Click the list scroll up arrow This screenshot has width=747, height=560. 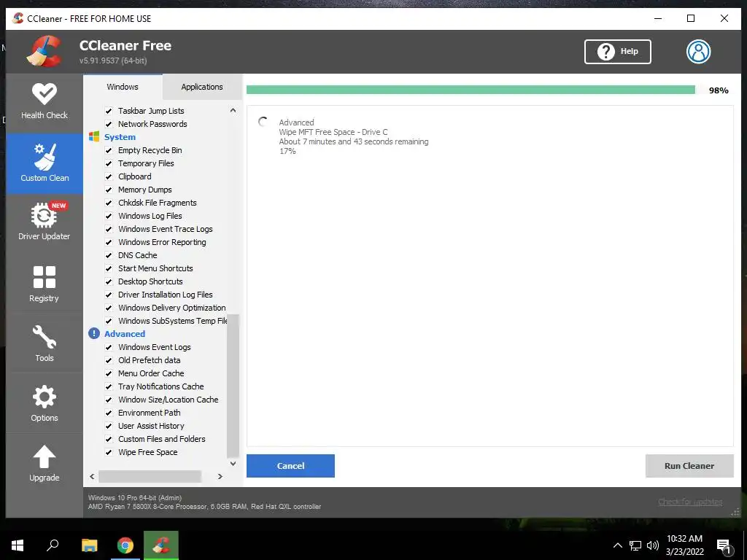233,111
